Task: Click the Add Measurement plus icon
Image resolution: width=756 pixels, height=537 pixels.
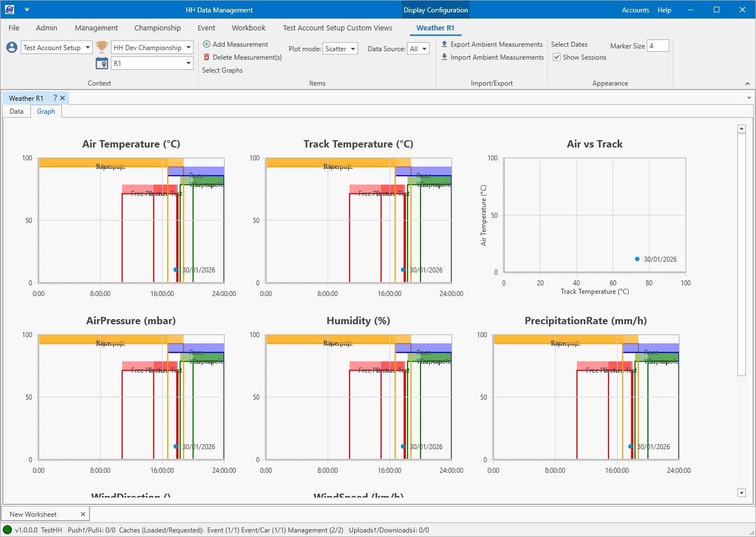Action: [x=207, y=44]
